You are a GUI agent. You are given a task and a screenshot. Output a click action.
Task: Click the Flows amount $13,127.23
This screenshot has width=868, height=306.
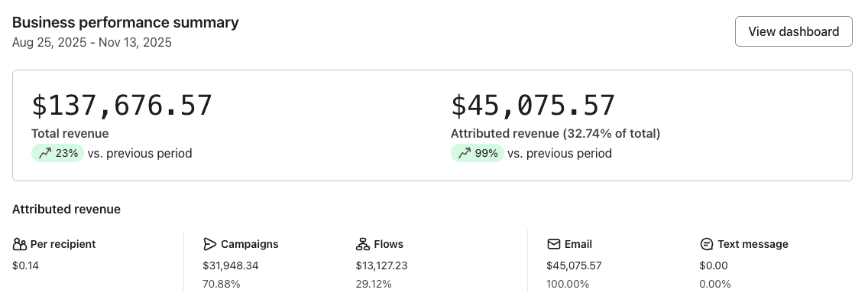(381, 265)
